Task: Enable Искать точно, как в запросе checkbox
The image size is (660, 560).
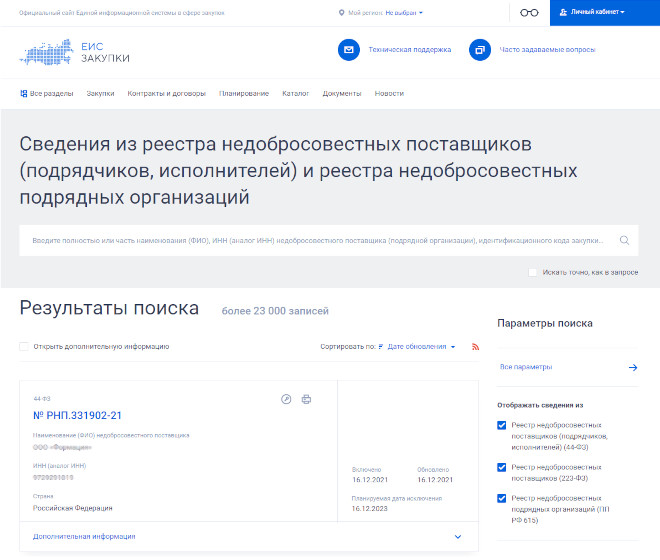Action: 532,272
